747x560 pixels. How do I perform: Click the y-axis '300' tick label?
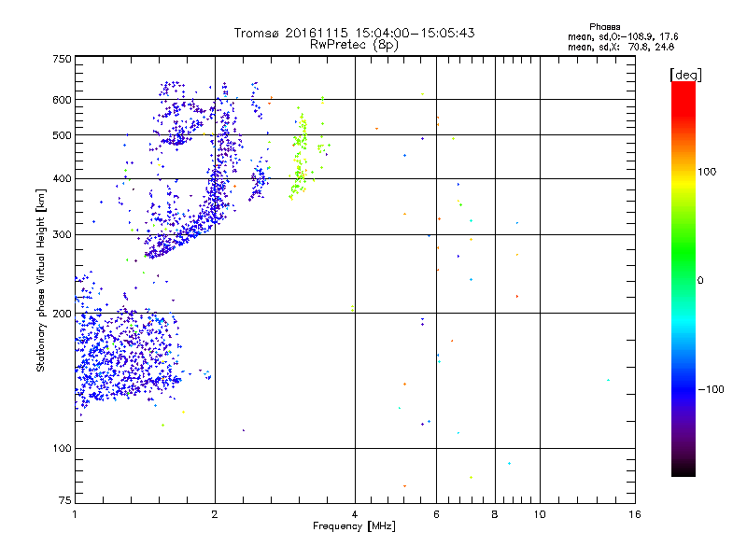pyautogui.click(x=62, y=234)
